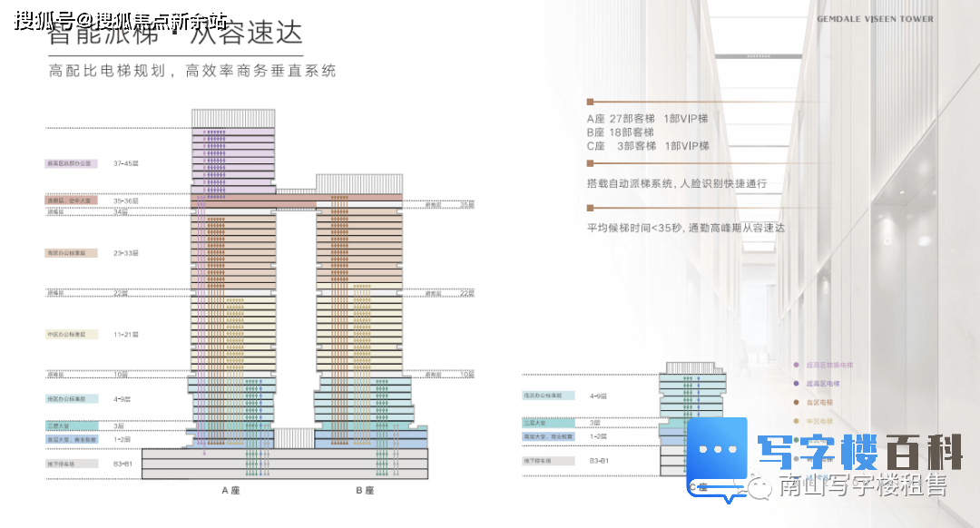Click the 34层 refuge floor label
The height and width of the screenshot is (528, 980).
click(x=121, y=212)
